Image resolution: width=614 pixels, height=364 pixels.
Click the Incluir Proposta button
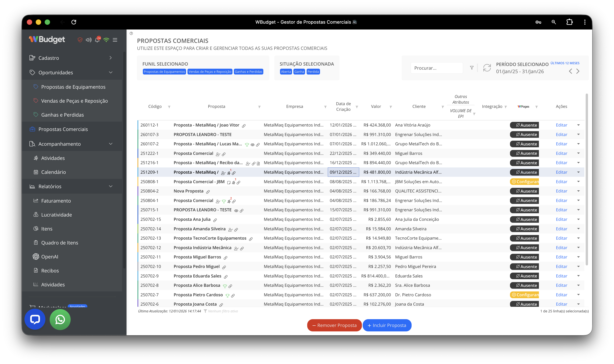(x=387, y=325)
